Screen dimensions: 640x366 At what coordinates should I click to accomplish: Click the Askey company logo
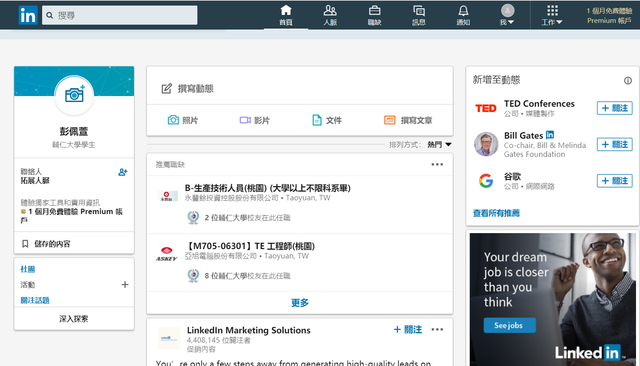pyautogui.click(x=167, y=253)
